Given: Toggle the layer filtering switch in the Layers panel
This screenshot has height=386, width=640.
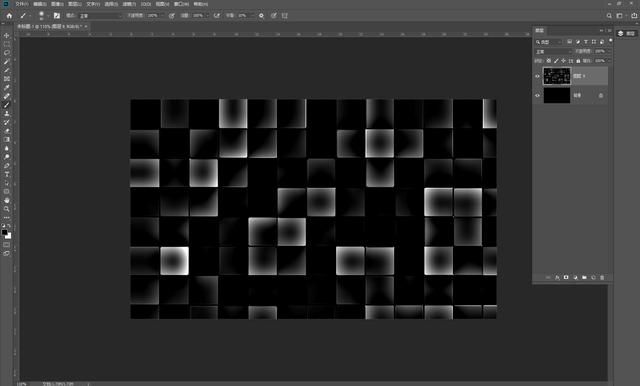Looking at the screenshot, I should coord(610,41).
